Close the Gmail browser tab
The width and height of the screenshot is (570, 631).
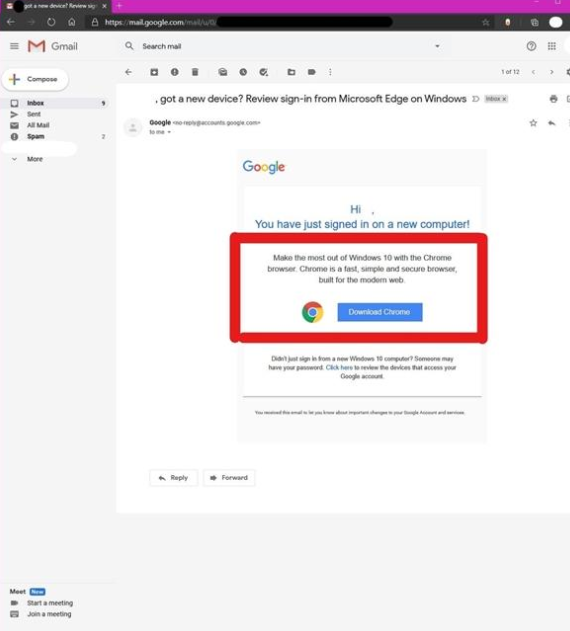coord(104,6)
